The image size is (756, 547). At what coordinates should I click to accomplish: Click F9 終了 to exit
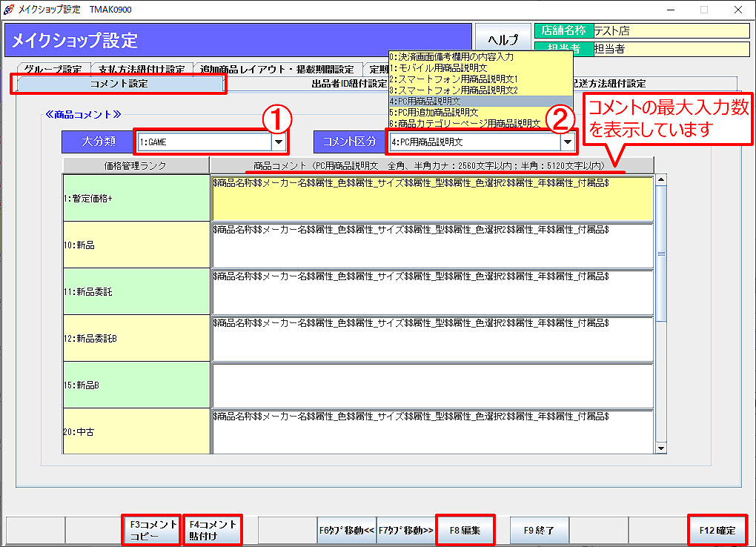point(539,531)
